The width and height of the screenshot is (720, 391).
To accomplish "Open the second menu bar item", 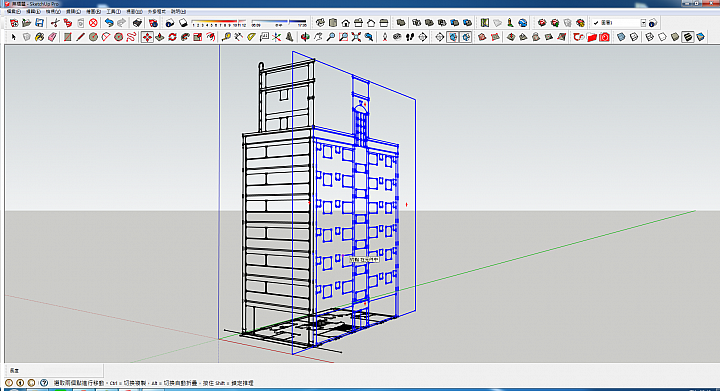I will 33,11.
